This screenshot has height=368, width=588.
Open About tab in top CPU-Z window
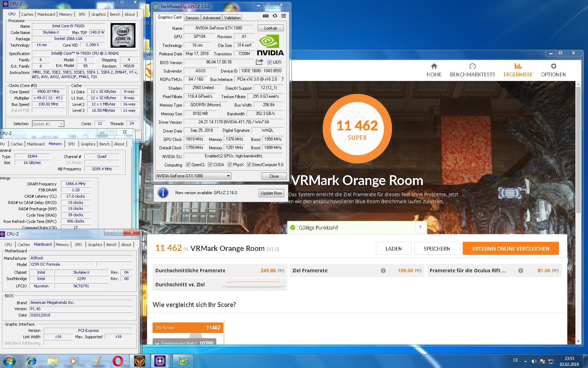[x=129, y=14]
